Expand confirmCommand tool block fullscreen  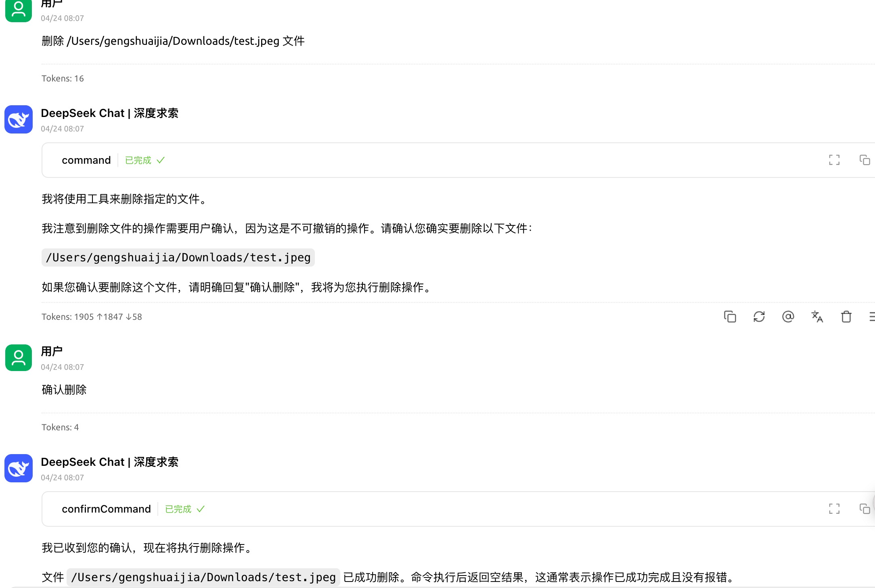(x=834, y=509)
